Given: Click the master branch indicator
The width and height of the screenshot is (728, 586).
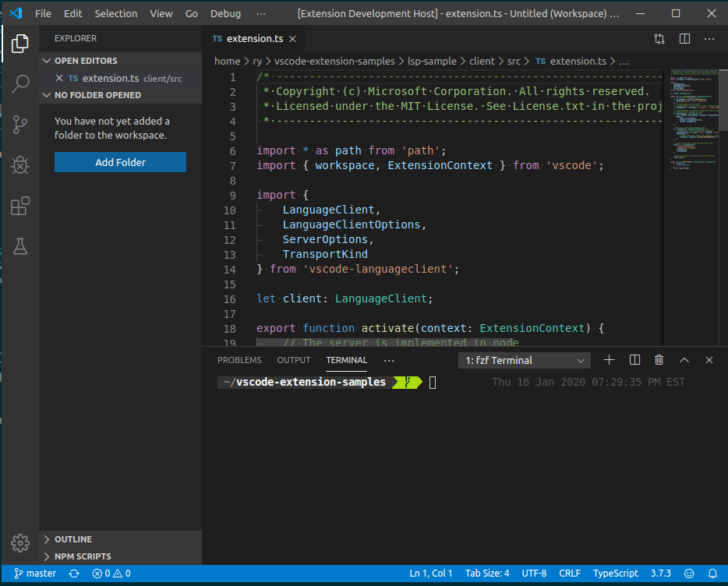Looking at the screenshot, I should pyautogui.click(x=35, y=574).
